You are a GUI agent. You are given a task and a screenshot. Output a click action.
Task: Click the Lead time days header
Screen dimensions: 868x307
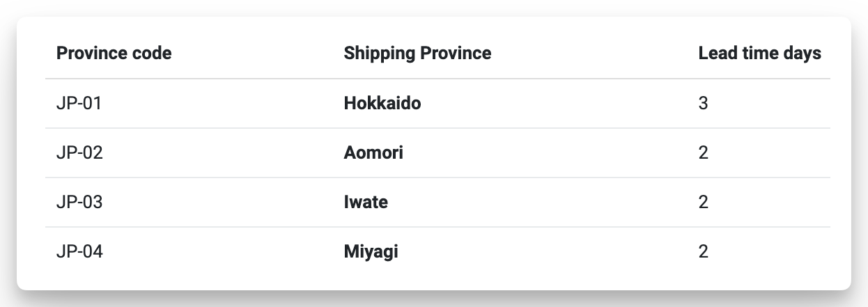(x=759, y=54)
